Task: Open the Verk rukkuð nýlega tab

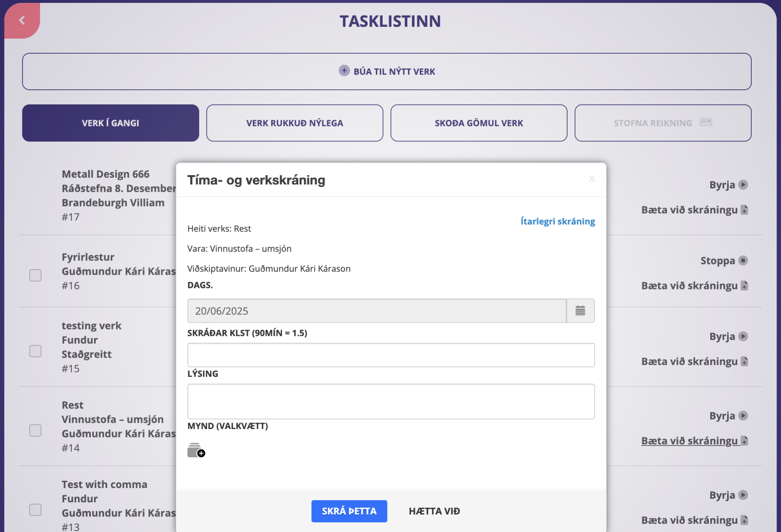Action: point(294,123)
